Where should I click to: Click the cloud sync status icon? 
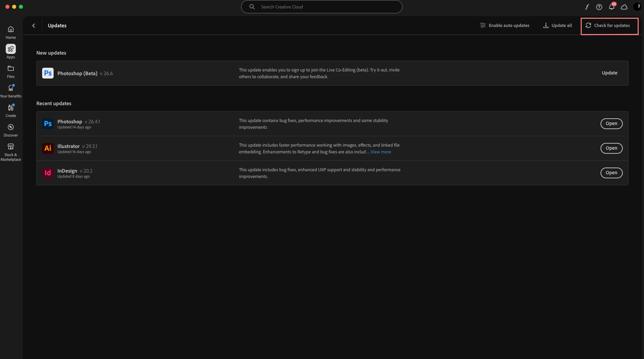point(624,7)
